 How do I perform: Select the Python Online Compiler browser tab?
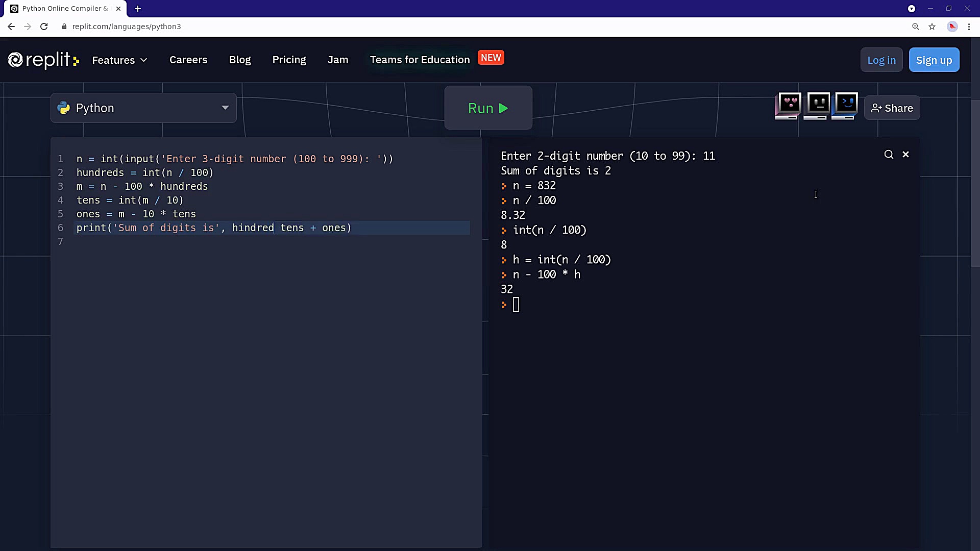click(65, 9)
